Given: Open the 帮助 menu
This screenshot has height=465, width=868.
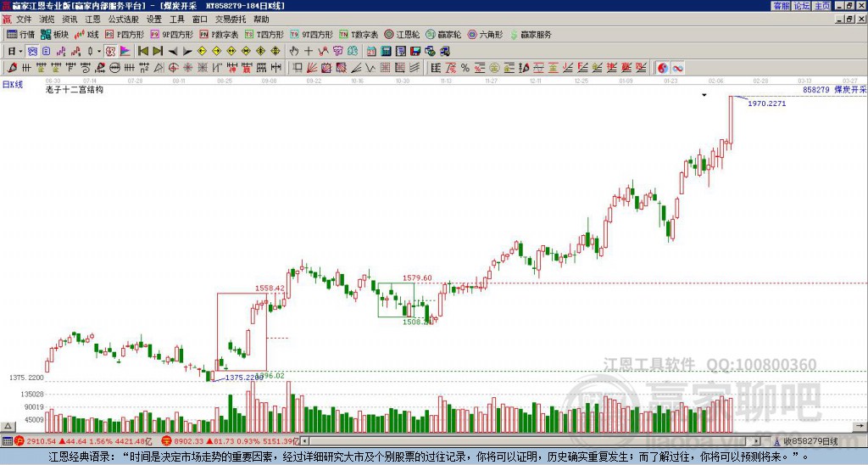Looking at the screenshot, I should click(x=261, y=20).
